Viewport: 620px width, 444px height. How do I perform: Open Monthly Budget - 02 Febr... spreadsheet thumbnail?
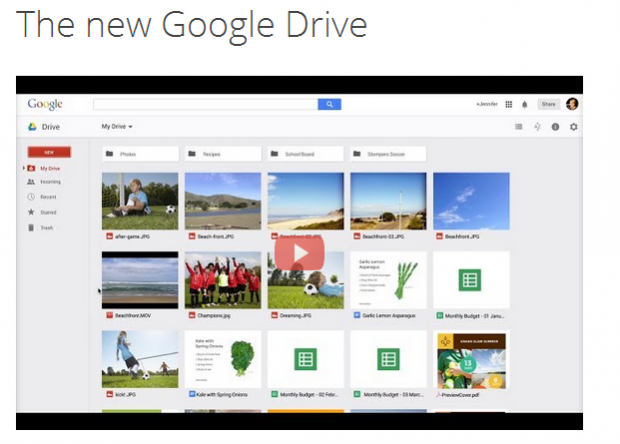coord(306,359)
